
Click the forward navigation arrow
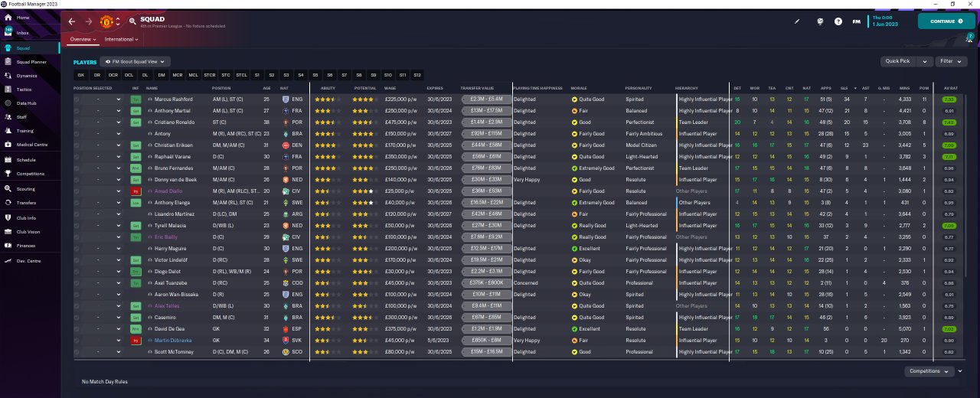89,21
